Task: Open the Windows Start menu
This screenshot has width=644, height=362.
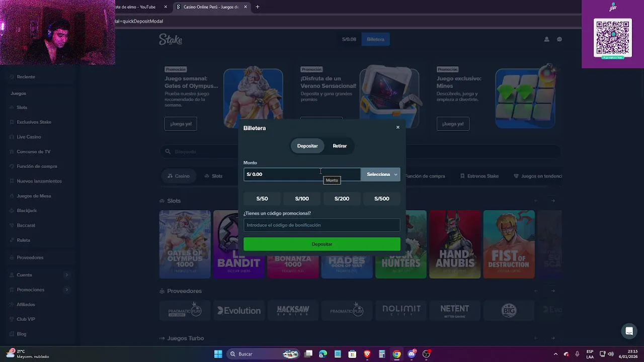Action: coord(218,354)
